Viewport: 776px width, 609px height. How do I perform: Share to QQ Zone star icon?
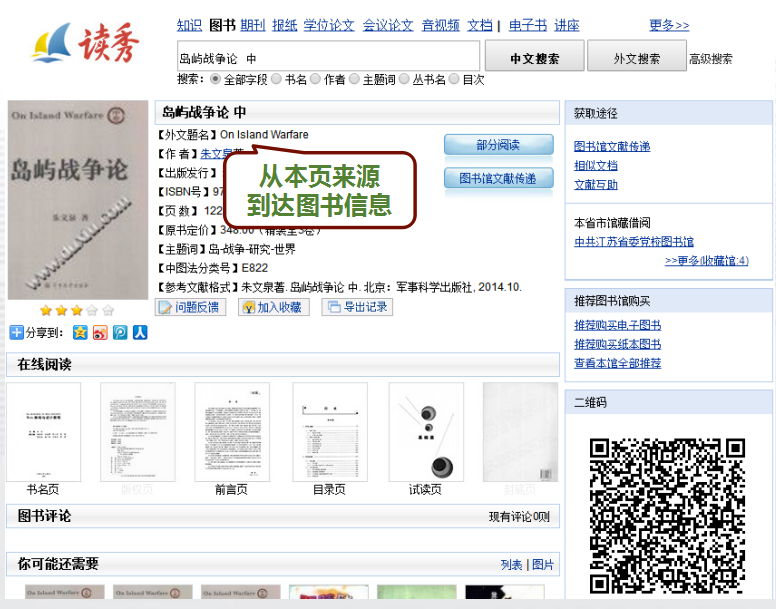pos(80,332)
